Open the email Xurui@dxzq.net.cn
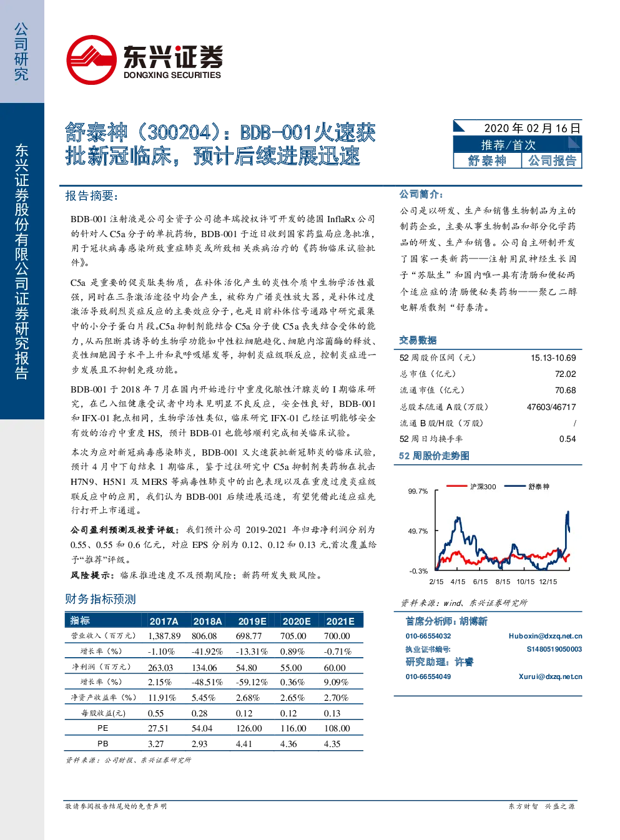 pyautogui.click(x=550, y=677)
